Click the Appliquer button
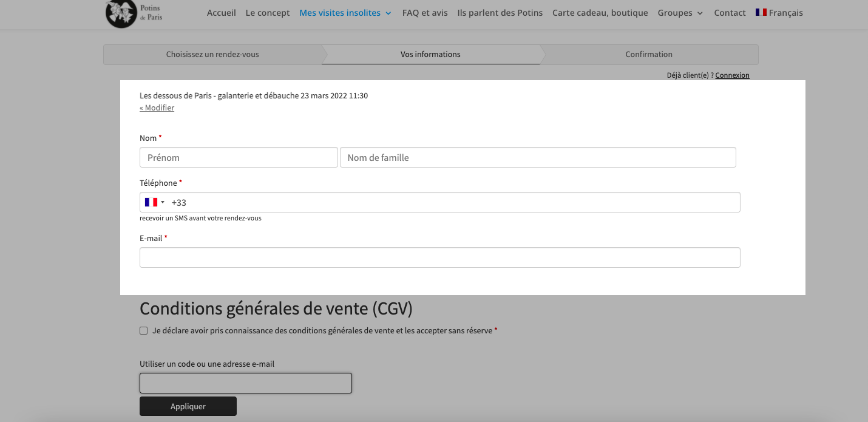Viewport: 868px width, 422px height. (x=188, y=406)
